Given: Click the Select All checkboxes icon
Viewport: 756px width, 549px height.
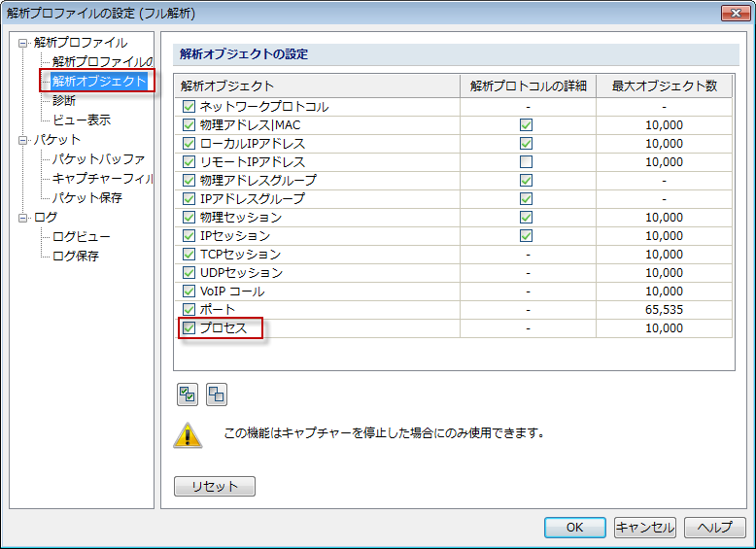Looking at the screenshot, I should pos(188,395).
